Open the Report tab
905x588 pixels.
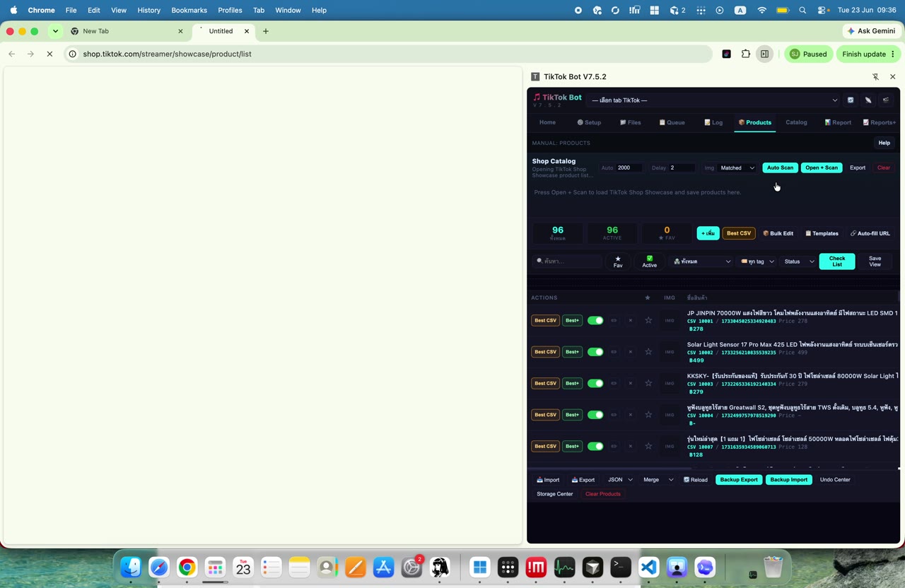click(x=838, y=122)
